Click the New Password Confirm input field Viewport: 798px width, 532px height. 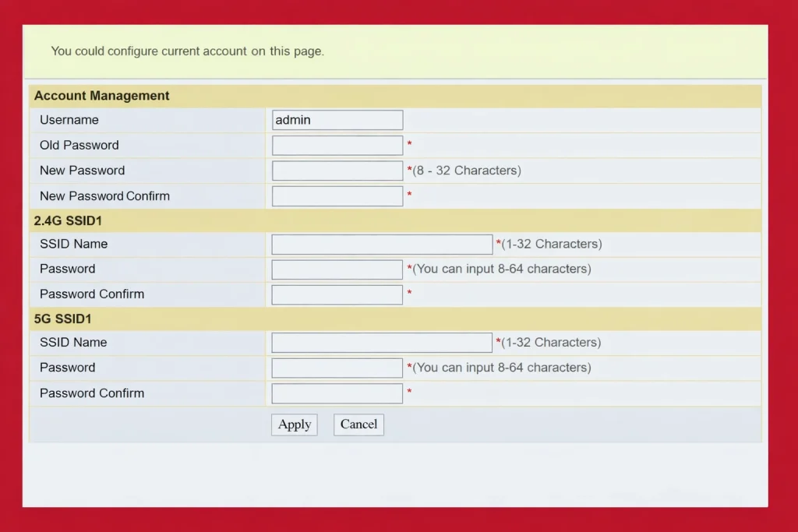coord(337,196)
